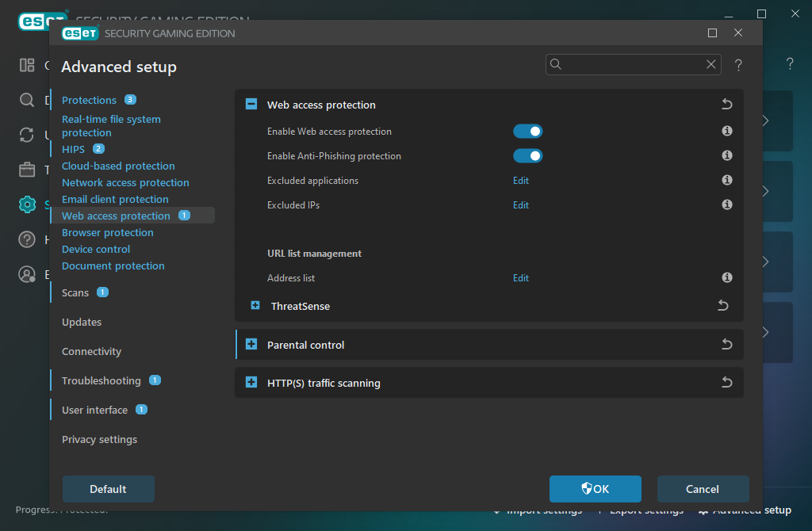The width and height of the screenshot is (812, 531).
Task: Open Protections category in sidebar
Action: click(89, 100)
